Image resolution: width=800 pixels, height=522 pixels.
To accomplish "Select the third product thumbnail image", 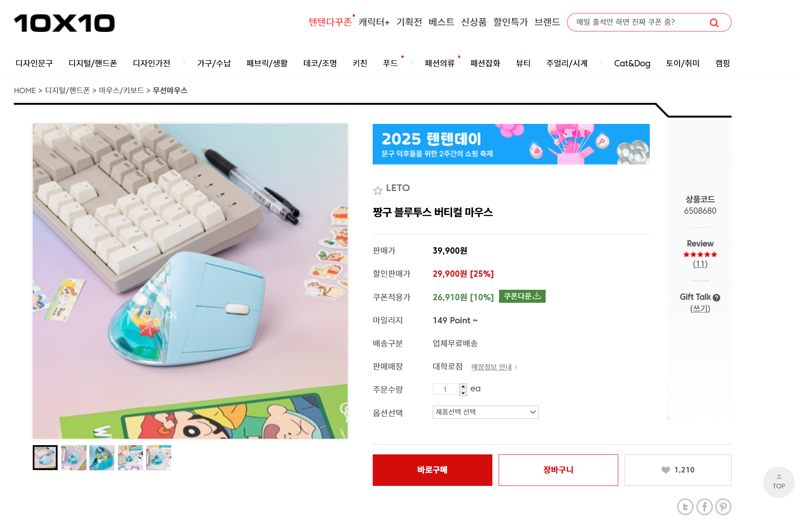I will (x=102, y=458).
